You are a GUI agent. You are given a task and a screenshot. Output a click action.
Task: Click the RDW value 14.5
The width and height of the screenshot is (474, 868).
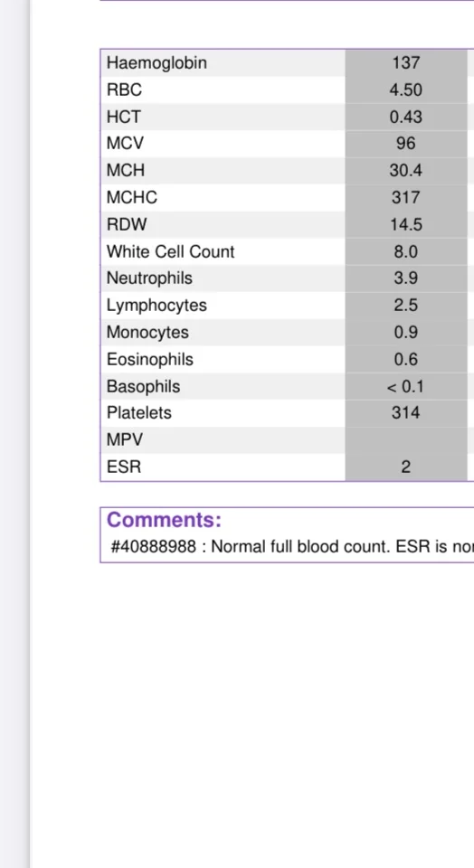(x=405, y=224)
